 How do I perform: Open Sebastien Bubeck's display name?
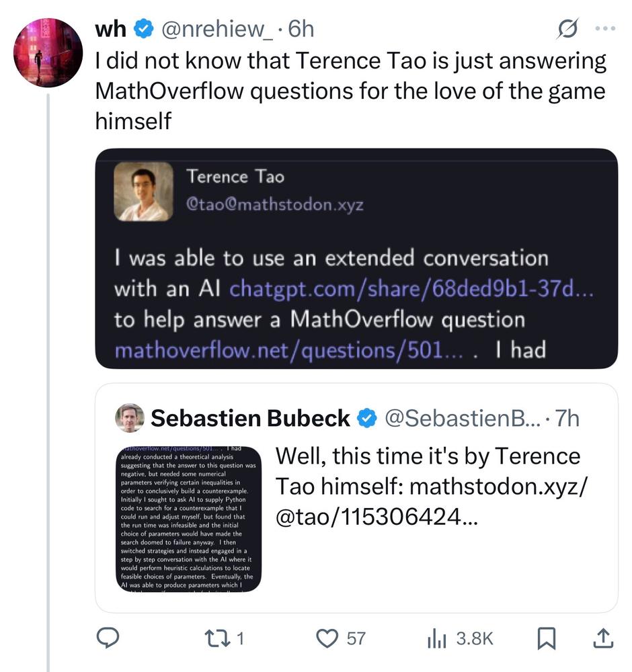251,418
